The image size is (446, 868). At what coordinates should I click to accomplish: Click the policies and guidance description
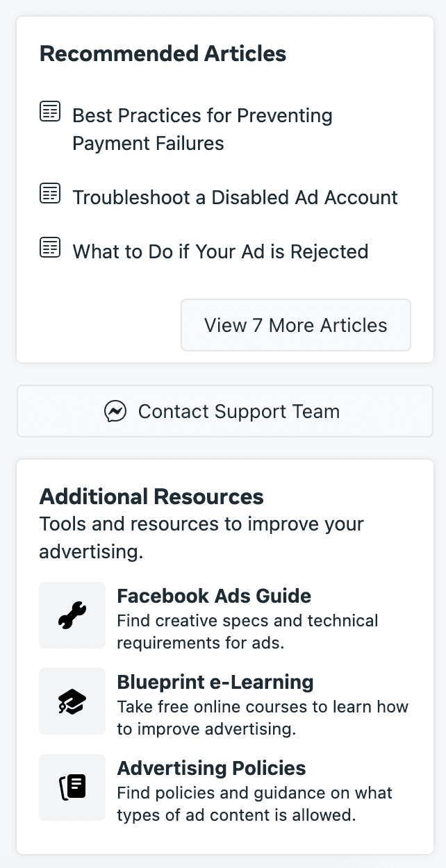click(x=254, y=803)
